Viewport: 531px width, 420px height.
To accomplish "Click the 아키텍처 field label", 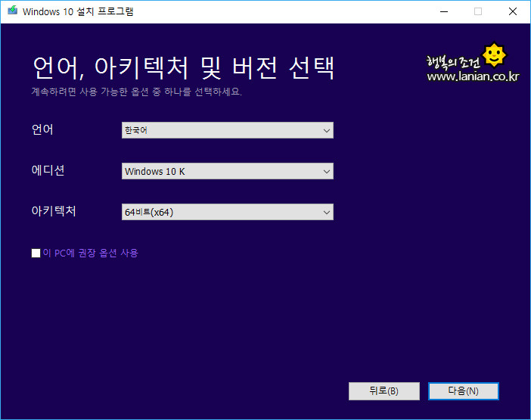I will 54,210.
